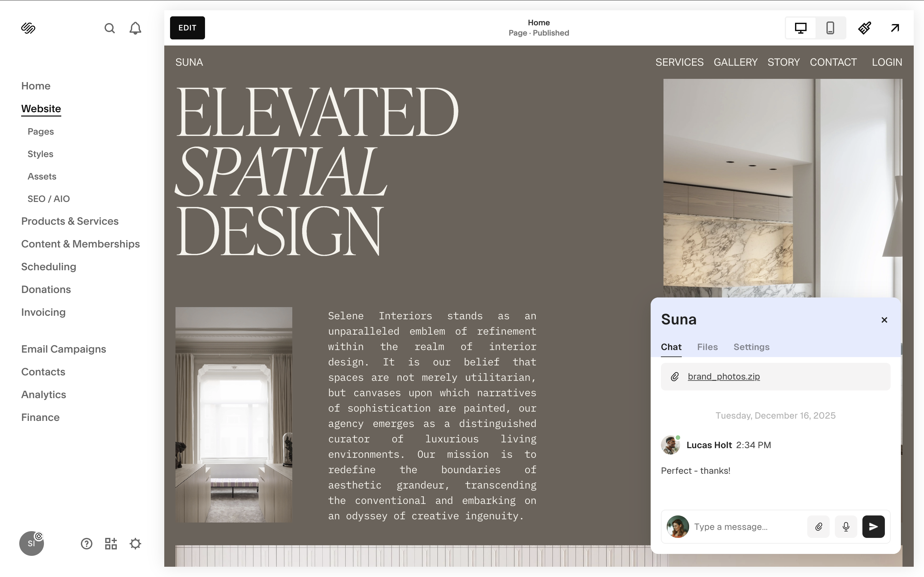Switch to the Files tab in chat
Viewport: 924px width, 577px height.
(707, 347)
